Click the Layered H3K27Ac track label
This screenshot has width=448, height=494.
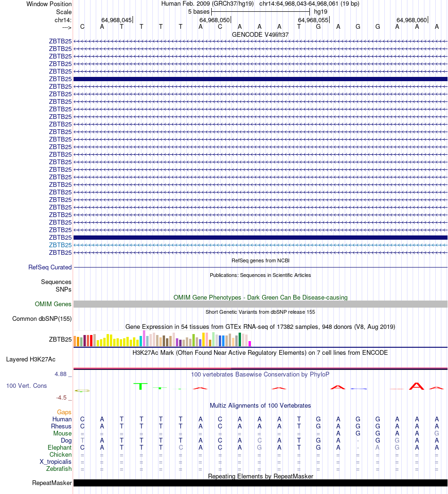tap(31, 360)
